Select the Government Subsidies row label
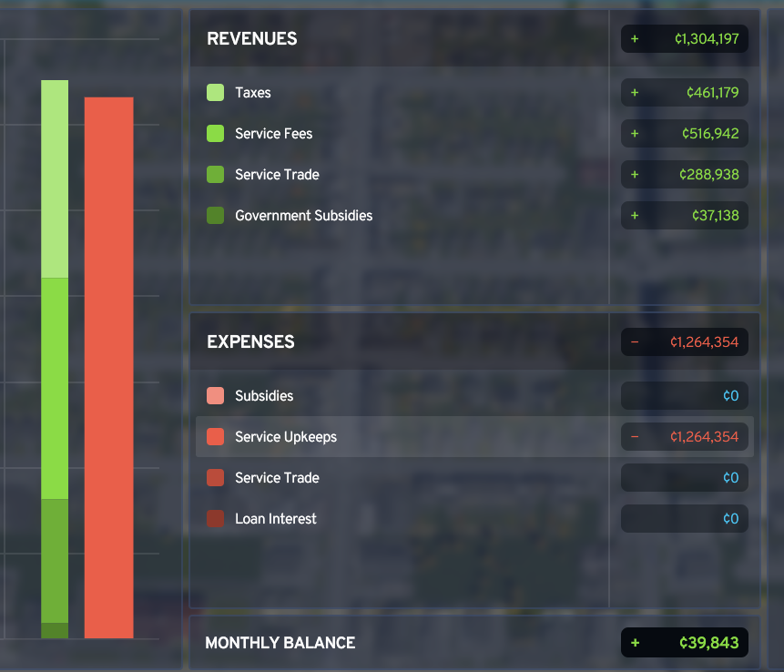The width and height of the screenshot is (784, 672). click(x=303, y=216)
